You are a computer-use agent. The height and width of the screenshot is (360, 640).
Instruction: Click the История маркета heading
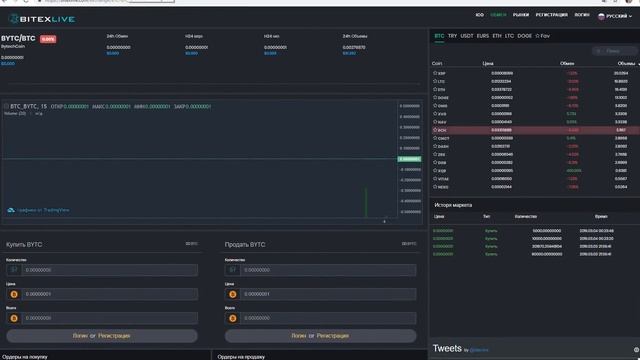point(453,205)
